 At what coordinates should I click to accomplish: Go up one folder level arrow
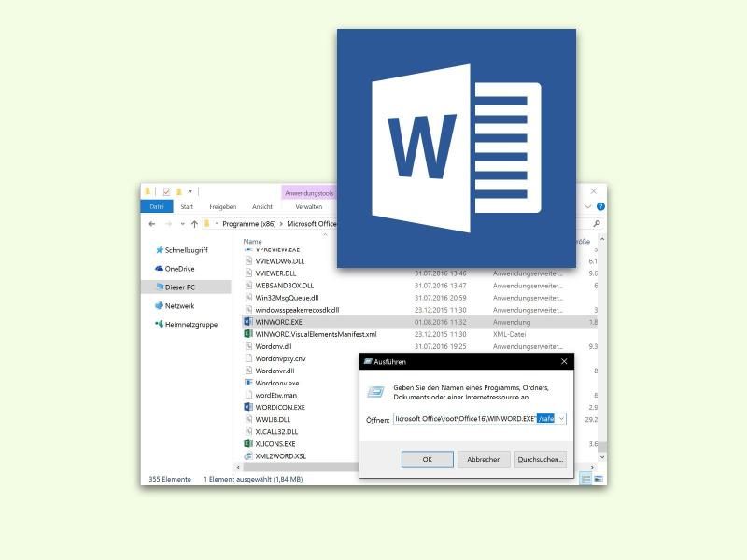tap(194, 224)
